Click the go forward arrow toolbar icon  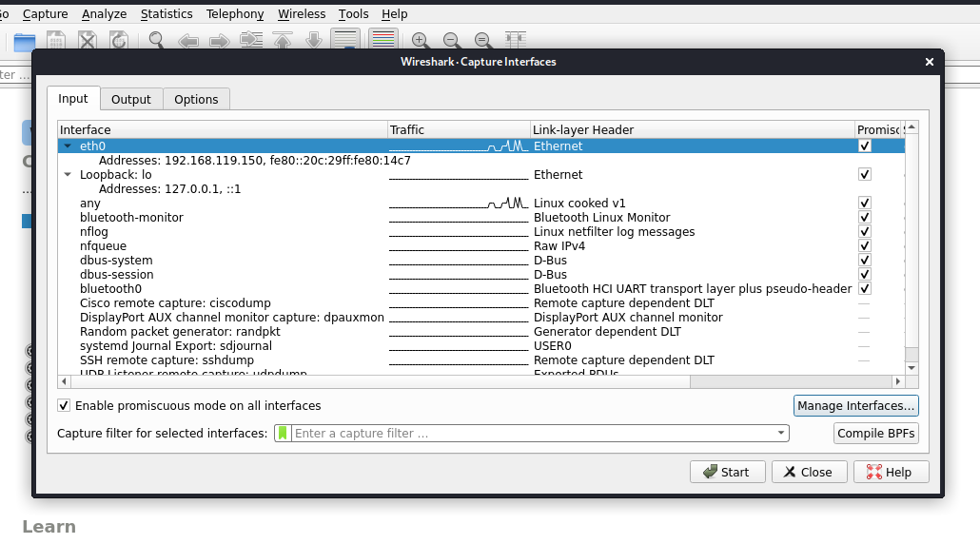click(x=220, y=41)
